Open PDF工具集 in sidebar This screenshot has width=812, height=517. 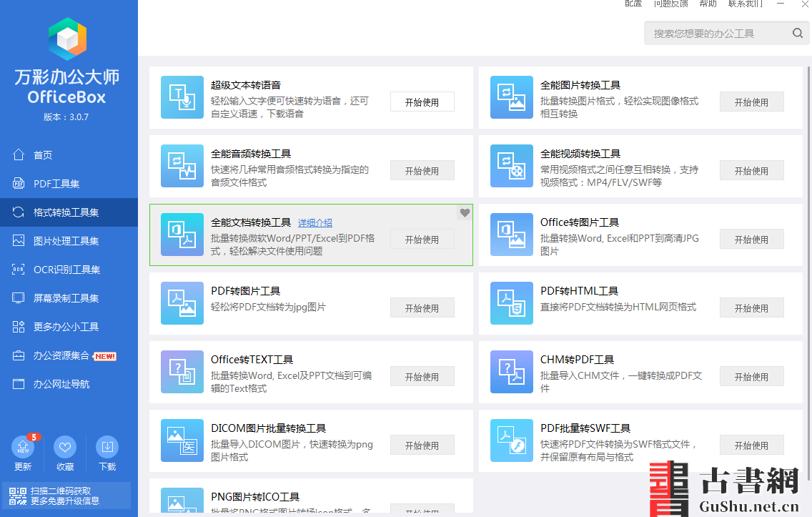point(69,183)
